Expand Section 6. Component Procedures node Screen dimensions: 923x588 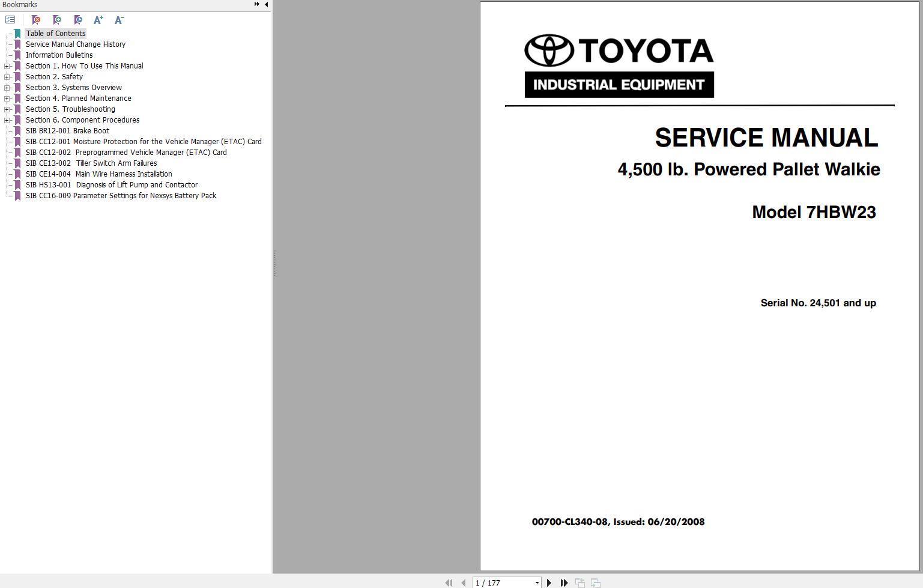(7, 120)
